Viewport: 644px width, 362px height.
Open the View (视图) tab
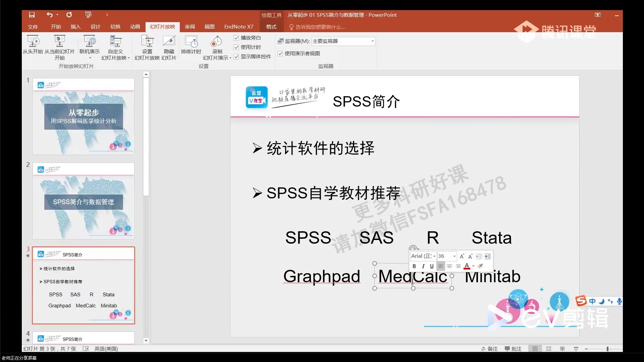pos(210,27)
